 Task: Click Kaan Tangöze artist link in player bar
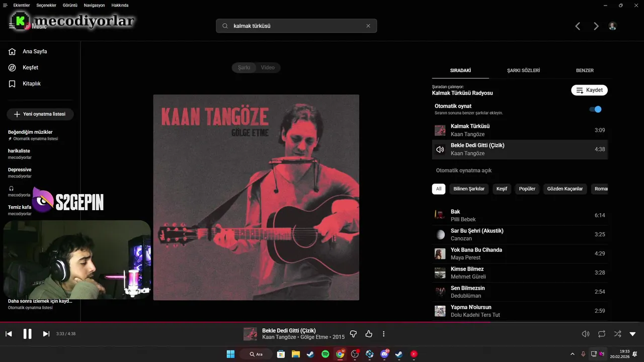click(279, 337)
